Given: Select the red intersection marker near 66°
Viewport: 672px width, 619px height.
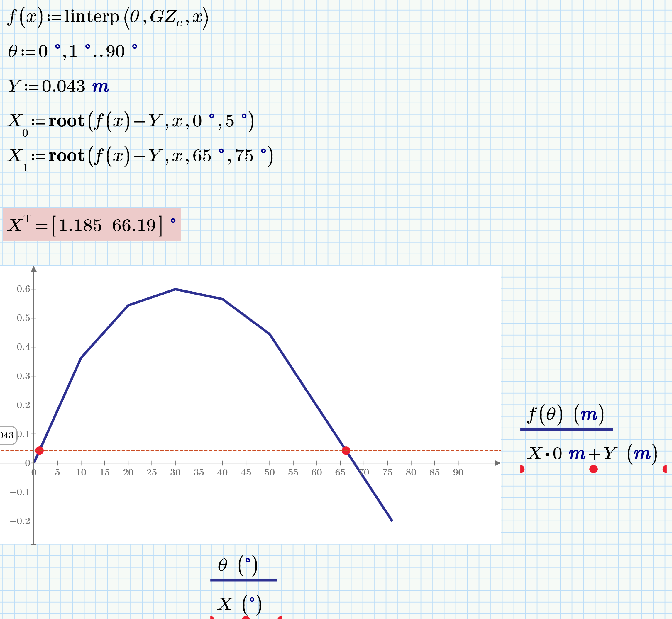Looking at the screenshot, I should click(346, 451).
